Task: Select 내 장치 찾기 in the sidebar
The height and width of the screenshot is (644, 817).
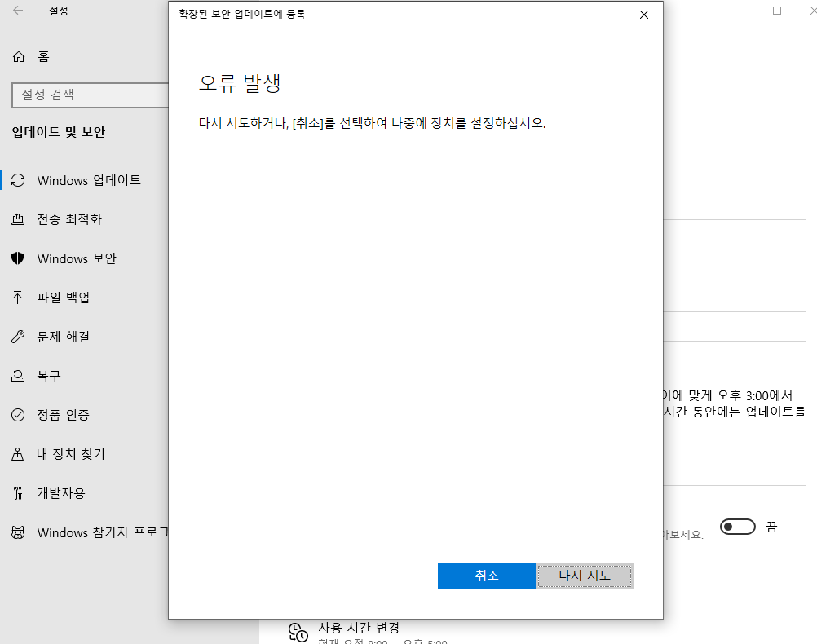Action: (x=71, y=454)
